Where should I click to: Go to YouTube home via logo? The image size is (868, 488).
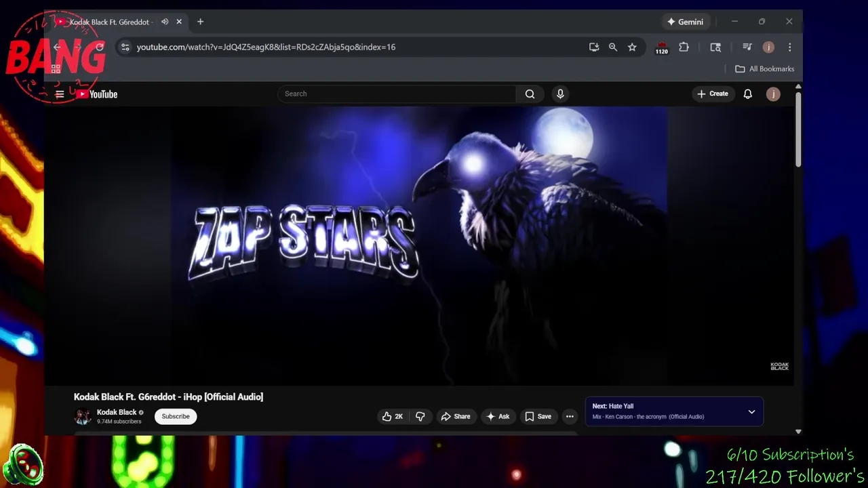click(97, 94)
